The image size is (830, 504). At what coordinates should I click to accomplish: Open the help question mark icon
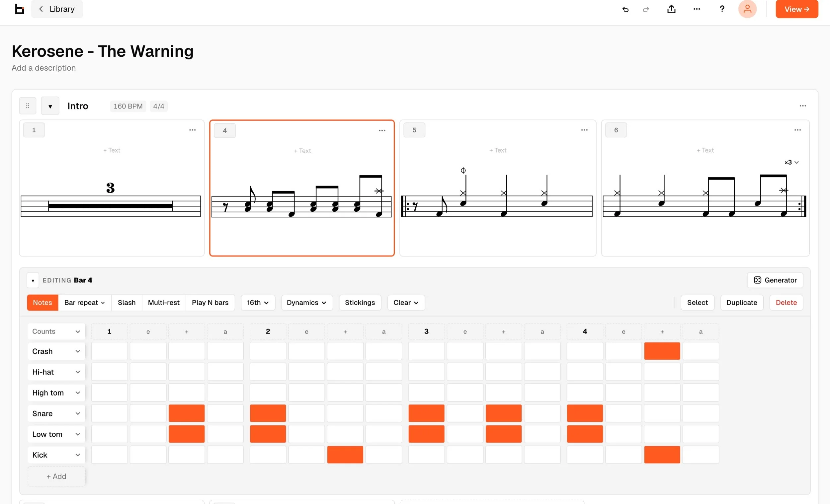point(722,9)
